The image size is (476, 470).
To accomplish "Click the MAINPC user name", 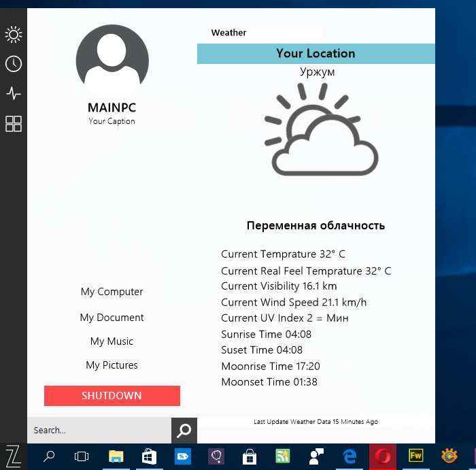I will (112, 107).
